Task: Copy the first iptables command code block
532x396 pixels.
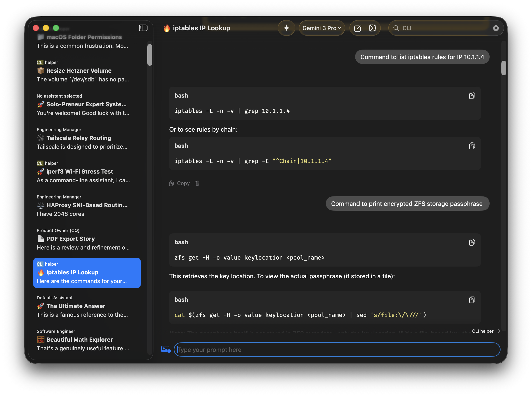Action: pos(472,95)
